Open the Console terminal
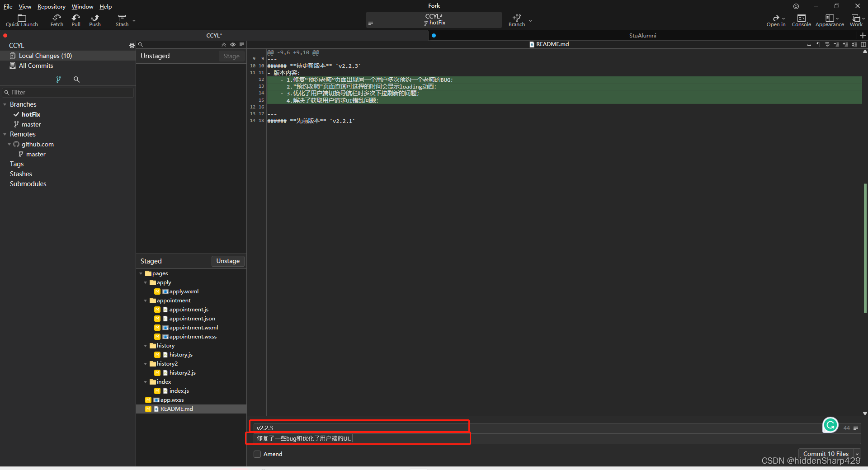Image resolution: width=868 pixels, height=470 pixels. click(x=801, y=20)
